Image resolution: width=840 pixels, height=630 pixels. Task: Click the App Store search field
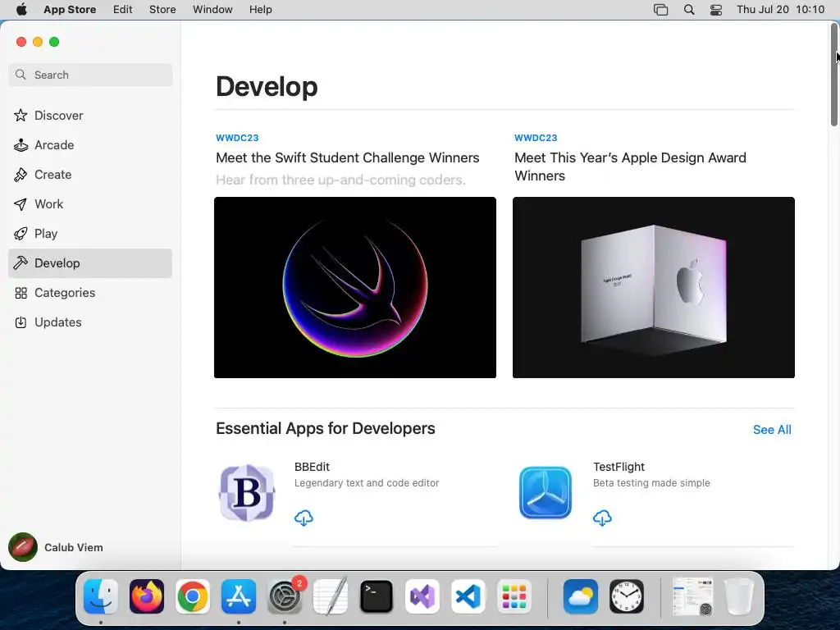[x=90, y=75]
